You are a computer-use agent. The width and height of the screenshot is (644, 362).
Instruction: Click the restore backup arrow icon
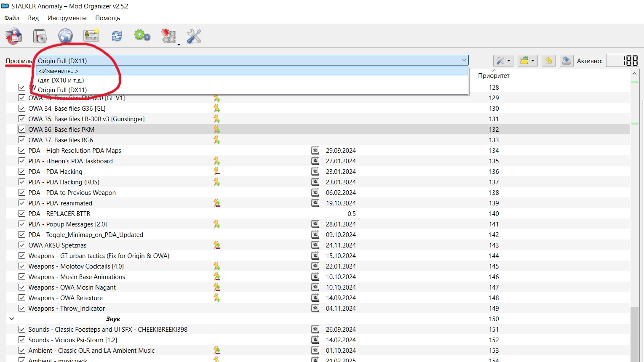coord(548,61)
